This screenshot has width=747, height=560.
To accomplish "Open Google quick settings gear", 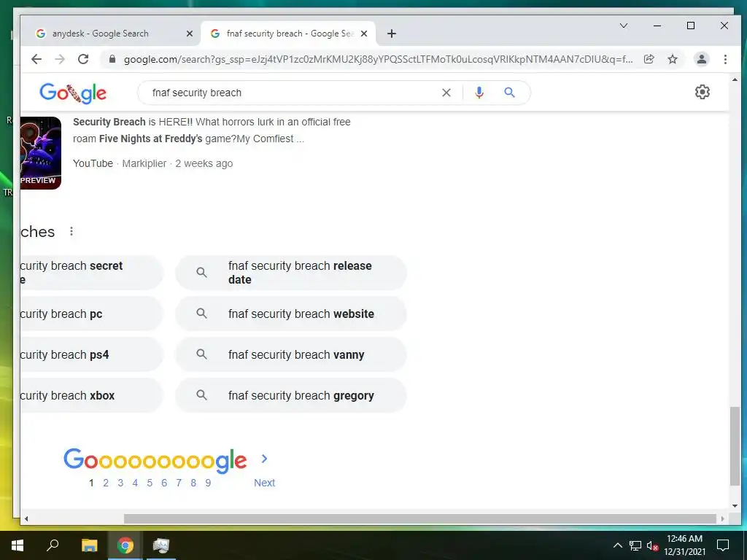I will click(x=703, y=92).
